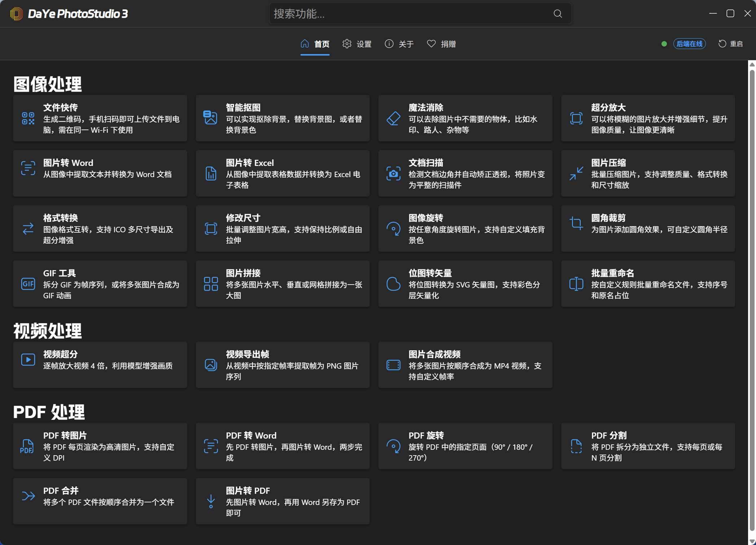This screenshot has height=545, width=756.
Task: Open the 格式转换 swap arrows icon
Action: (28, 229)
